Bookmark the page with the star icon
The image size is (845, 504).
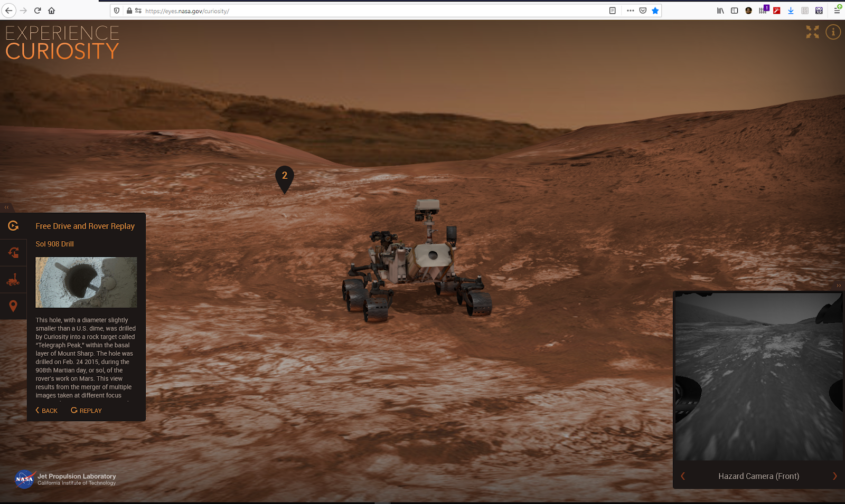(655, 10)
